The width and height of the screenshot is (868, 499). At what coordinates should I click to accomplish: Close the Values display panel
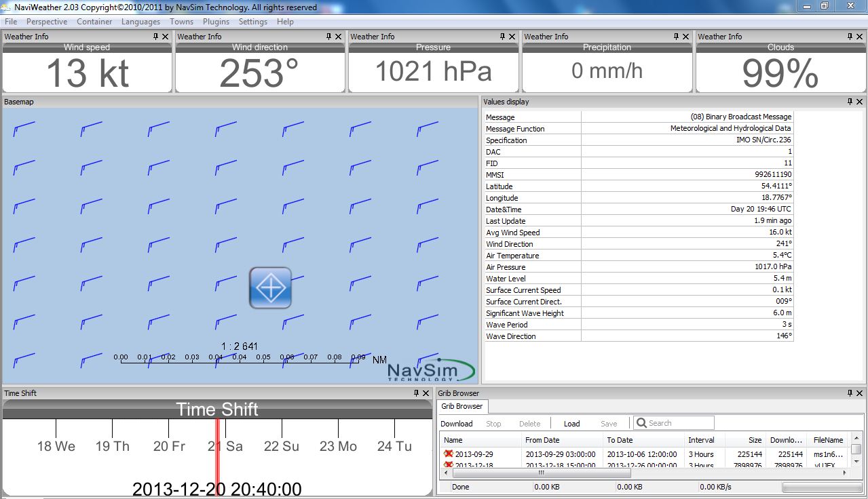click(859, 102)
